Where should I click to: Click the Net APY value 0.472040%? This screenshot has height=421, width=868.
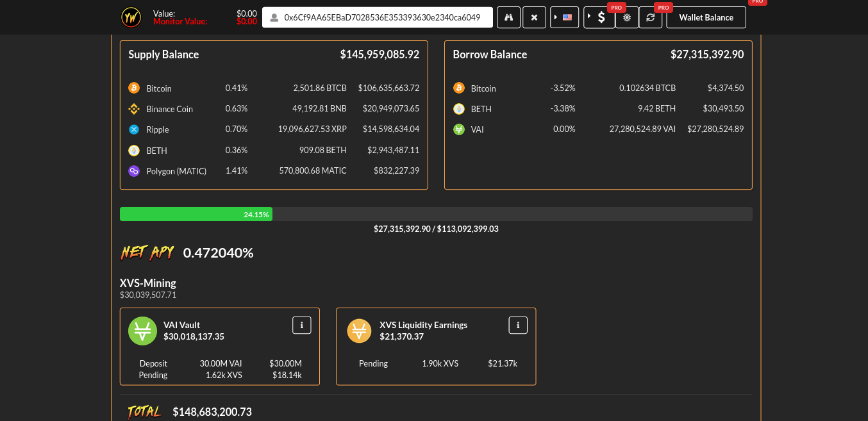219,252
